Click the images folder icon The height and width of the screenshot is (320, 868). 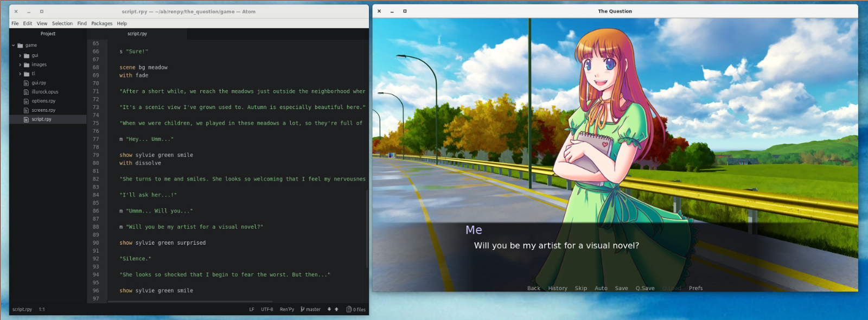[27, 65]
